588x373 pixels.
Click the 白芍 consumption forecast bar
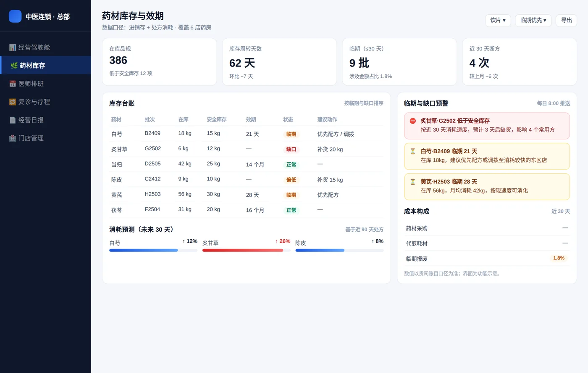coord(153,250)
